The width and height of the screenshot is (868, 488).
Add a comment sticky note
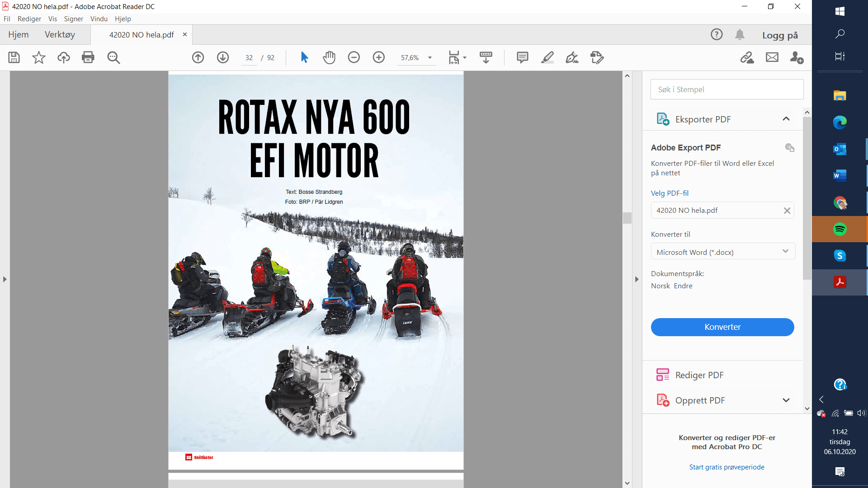[523, 57]
